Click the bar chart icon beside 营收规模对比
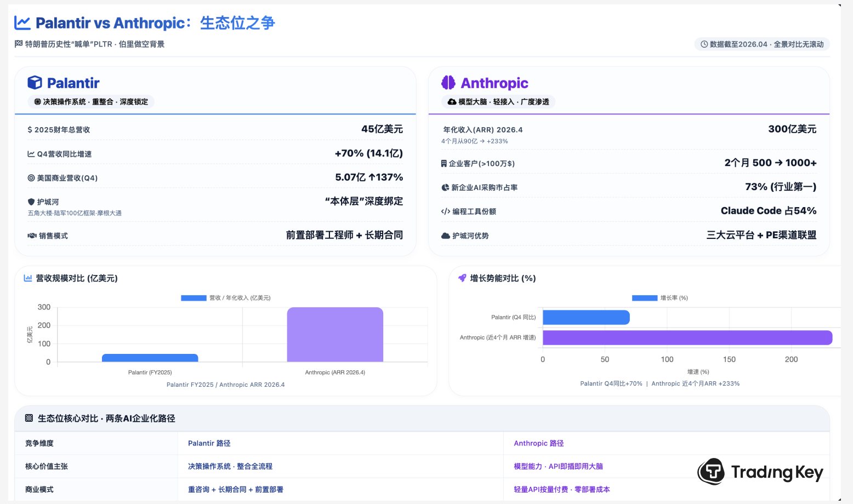 tap(28, 278)
